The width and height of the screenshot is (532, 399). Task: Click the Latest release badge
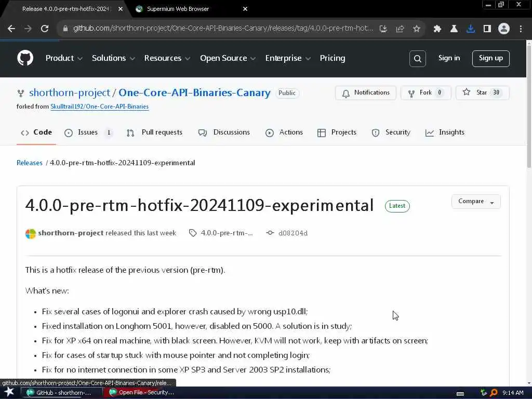397,206
